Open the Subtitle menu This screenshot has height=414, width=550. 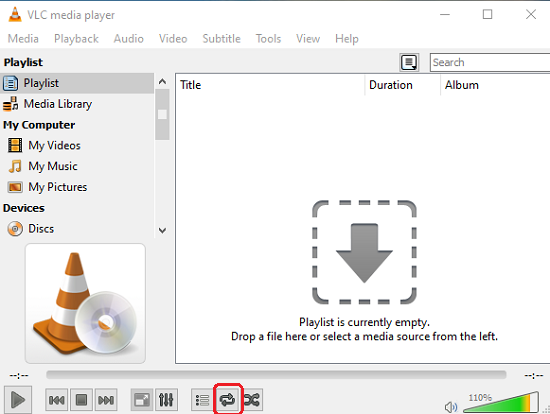point(221,39)
